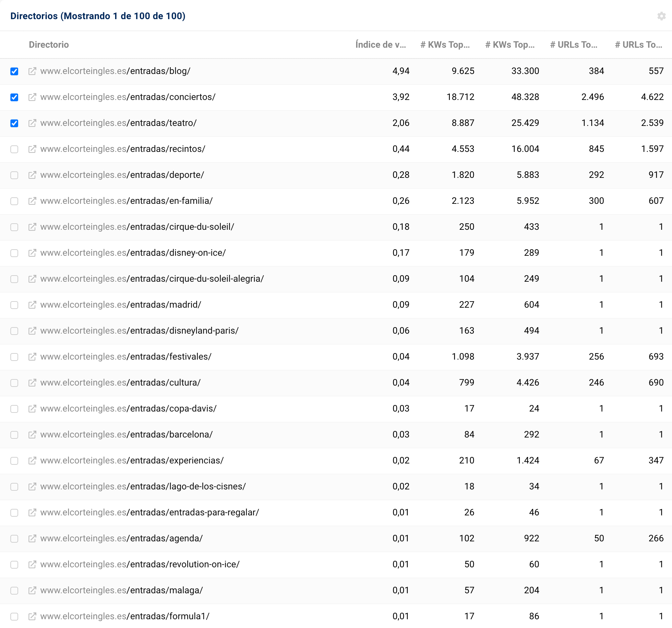Open external link icon for /entradas/madrid/
The height and width of the screenshot is (628, 672).
pyautogui.click(x=32, y=305)
